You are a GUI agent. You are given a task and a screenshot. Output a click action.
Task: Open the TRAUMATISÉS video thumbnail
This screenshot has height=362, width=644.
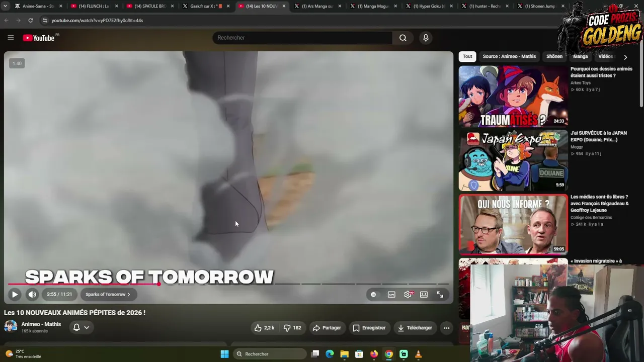point(513,96)
